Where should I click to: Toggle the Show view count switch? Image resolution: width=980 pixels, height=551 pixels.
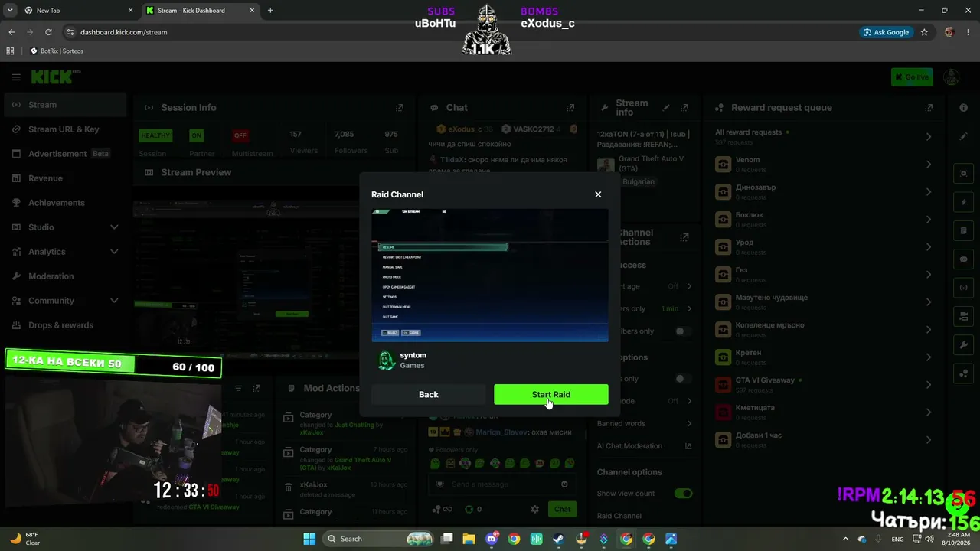[x=683, y=494]
